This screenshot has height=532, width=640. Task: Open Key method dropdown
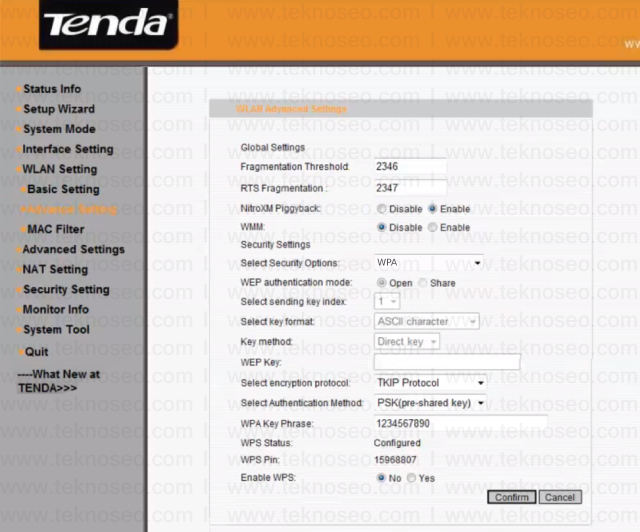click(x=407, y=341)
